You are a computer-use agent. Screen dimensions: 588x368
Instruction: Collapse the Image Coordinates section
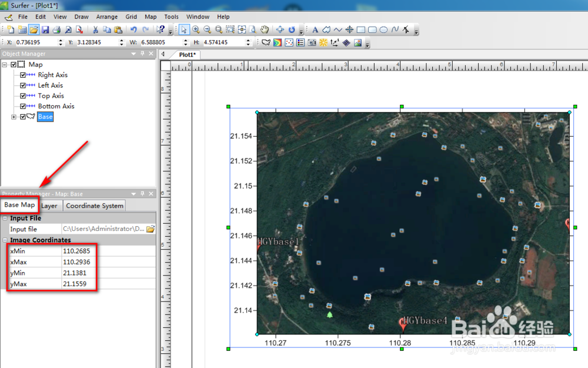coord(5,240)
